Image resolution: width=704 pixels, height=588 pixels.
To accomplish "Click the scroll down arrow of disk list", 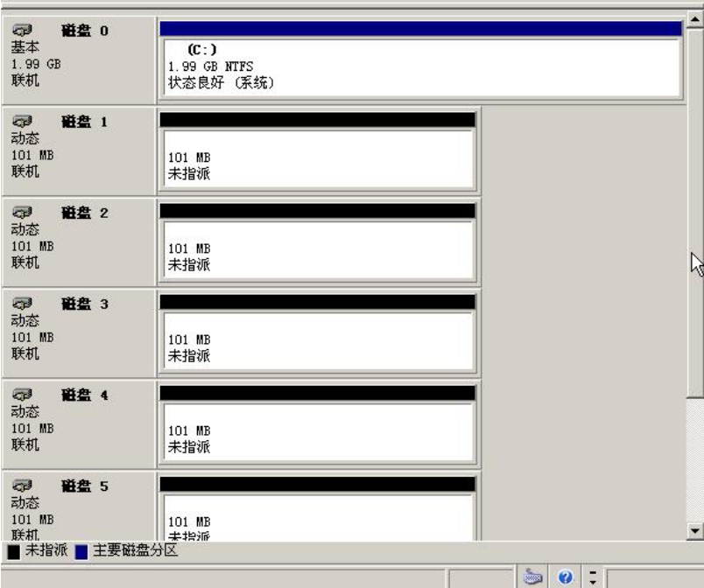I will [694, 531].
